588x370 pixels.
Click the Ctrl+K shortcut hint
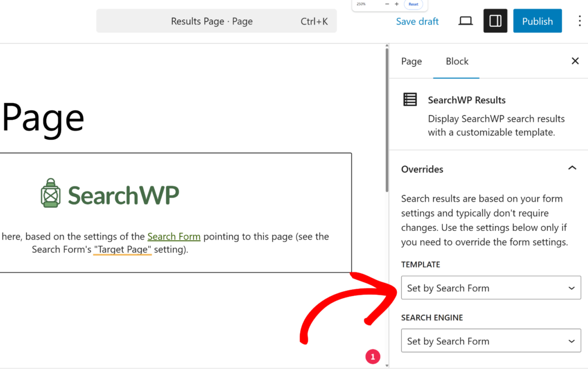point(314,21)
